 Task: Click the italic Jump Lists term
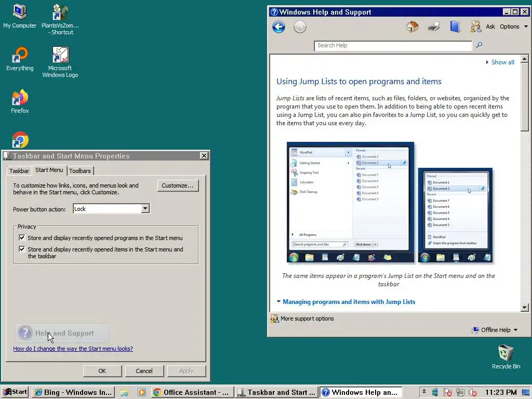[x=290, y=98]
